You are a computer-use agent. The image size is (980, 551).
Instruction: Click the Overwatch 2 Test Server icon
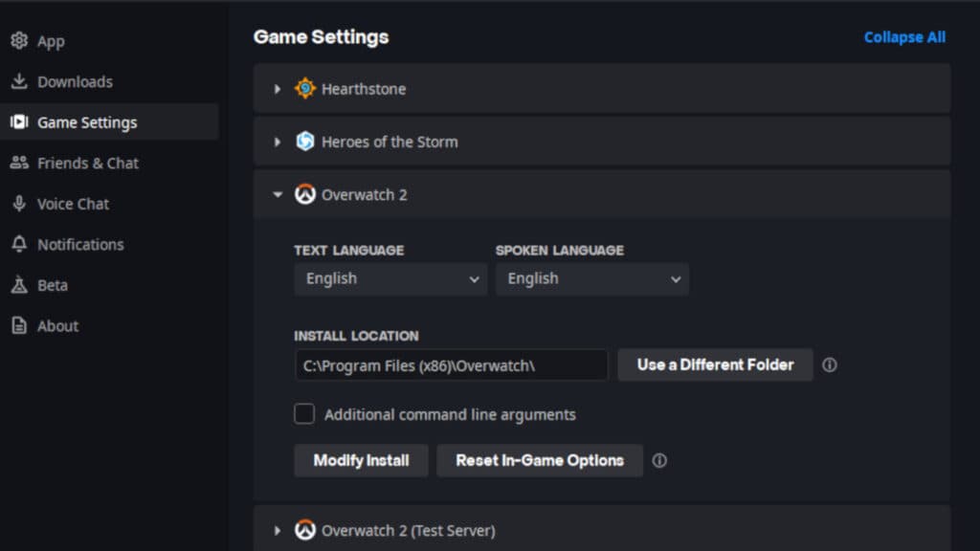click(x=305, y=530)
